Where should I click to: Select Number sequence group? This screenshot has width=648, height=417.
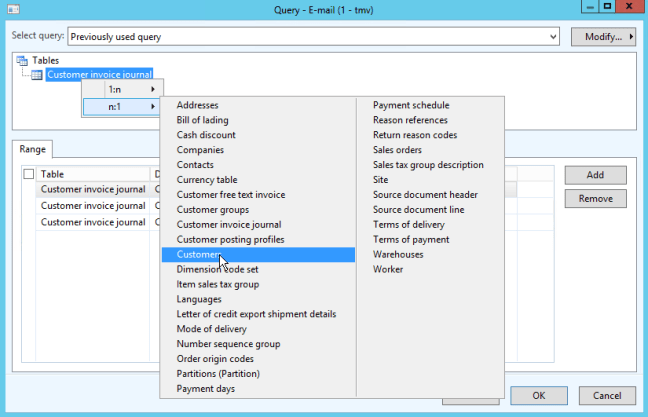pyautogui.click(x=229, y=344)
